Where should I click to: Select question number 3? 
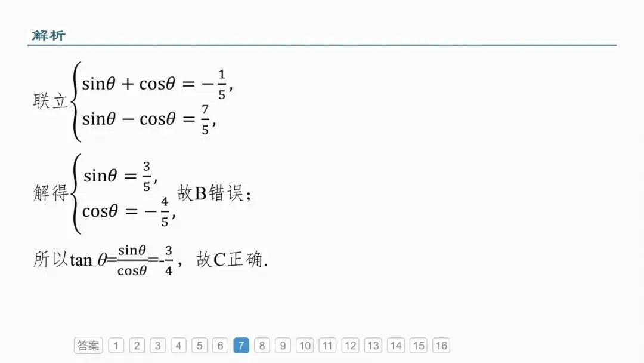tap(157, 345)
